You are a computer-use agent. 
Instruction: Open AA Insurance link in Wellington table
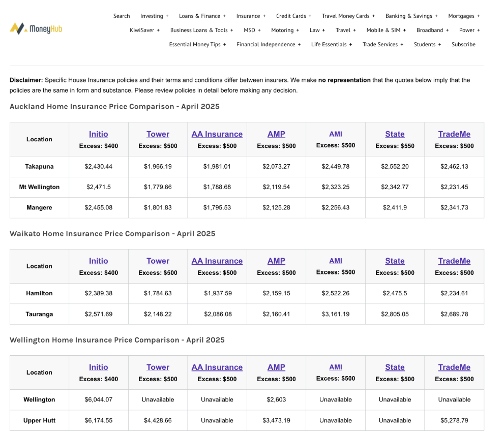(217, 367)
